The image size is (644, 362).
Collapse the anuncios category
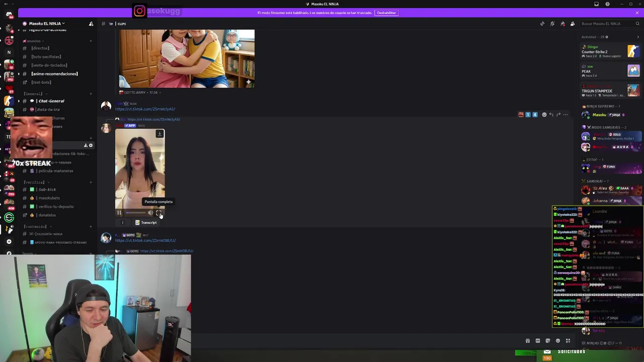pos(33,41)
